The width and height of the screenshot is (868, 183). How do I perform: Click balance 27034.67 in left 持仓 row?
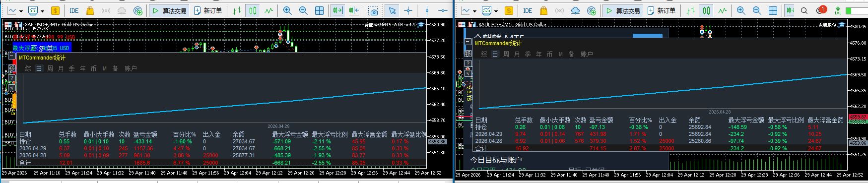(244, 141)
